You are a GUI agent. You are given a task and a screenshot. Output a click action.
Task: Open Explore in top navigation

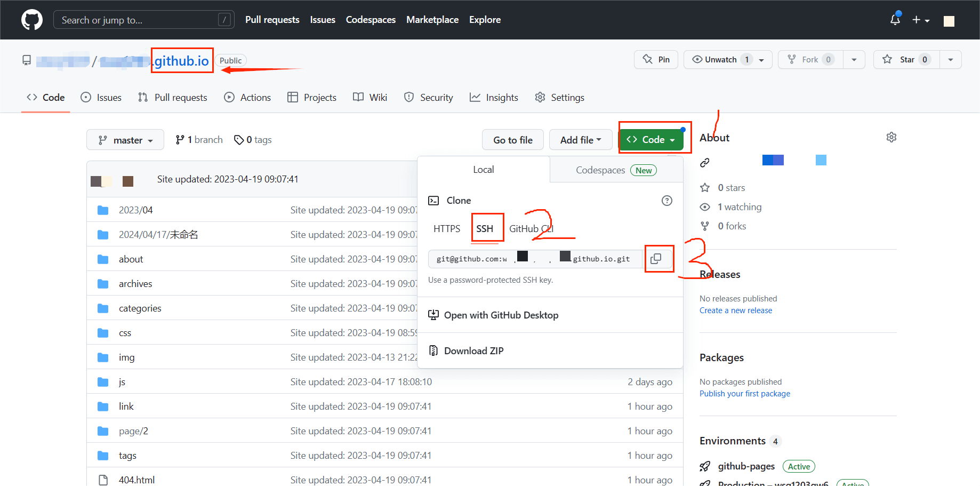pyautogui.click(x=485, y=20)
